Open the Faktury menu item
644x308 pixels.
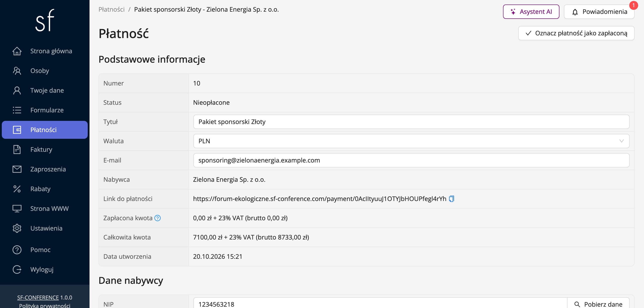point(45,149)
